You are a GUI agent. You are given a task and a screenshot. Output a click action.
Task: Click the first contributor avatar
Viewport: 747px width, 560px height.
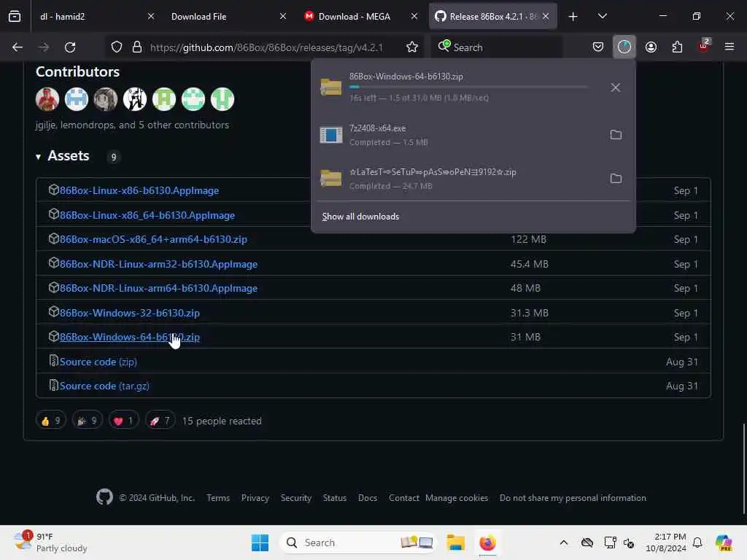point(47,99)
